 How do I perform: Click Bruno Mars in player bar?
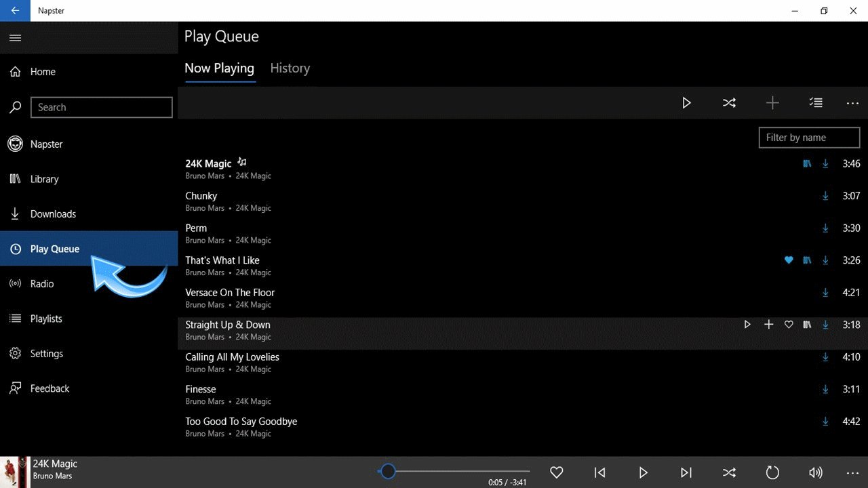pyautogui.click(x=53, y=476)
